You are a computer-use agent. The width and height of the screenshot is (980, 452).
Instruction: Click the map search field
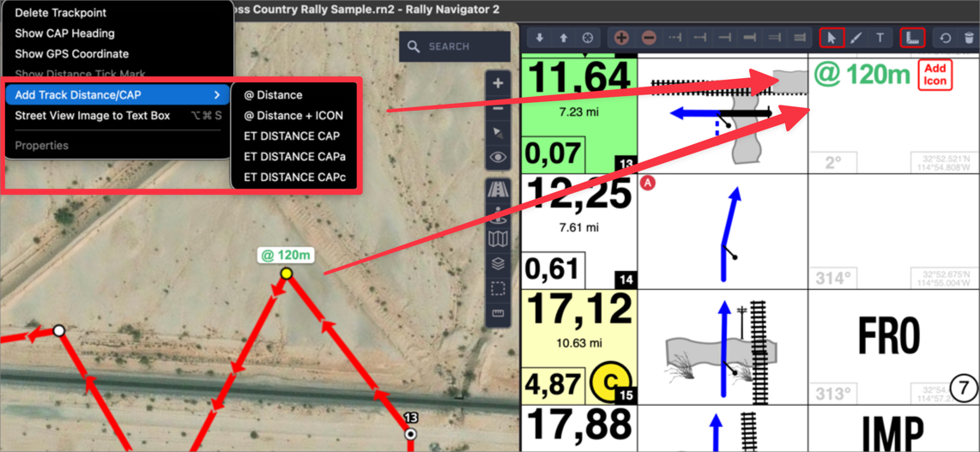click(454, 46)
